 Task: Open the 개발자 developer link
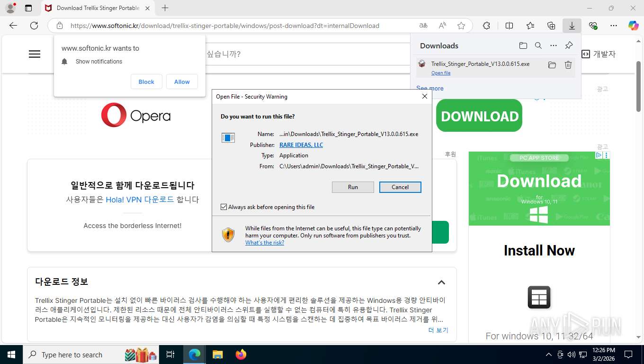tap(599, 54)
